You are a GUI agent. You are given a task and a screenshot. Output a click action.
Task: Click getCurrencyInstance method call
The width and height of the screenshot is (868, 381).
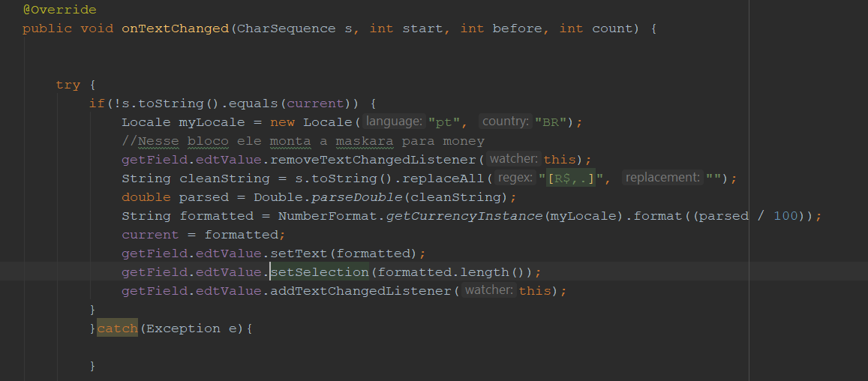[x=464, y=216]
